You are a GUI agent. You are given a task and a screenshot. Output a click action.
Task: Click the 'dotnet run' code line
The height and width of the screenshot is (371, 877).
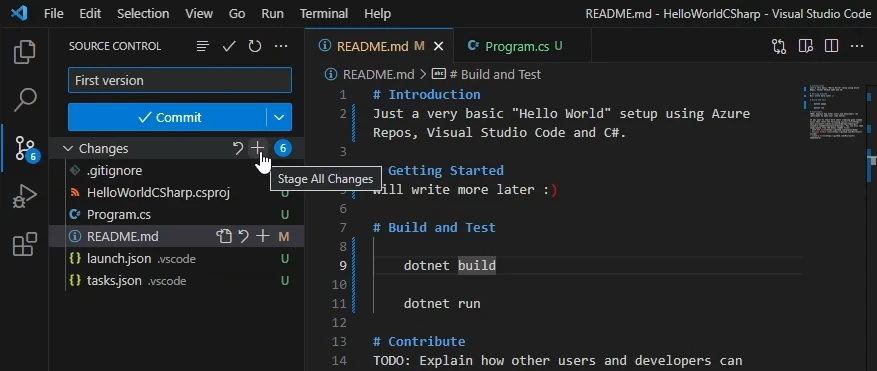(x=442, y=304)
